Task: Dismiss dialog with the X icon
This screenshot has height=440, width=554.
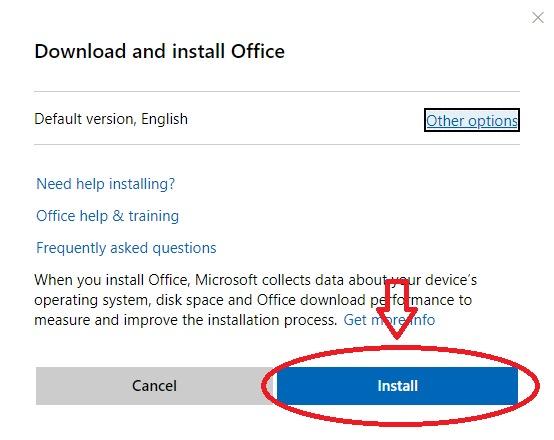Action: coord(537,17)
